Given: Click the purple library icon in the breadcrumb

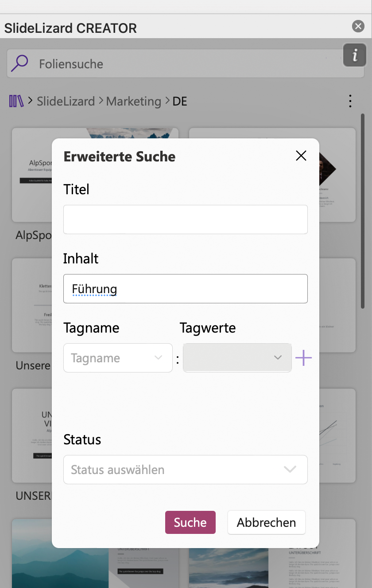Looking at the screenshot, I should tap(16, 101).
